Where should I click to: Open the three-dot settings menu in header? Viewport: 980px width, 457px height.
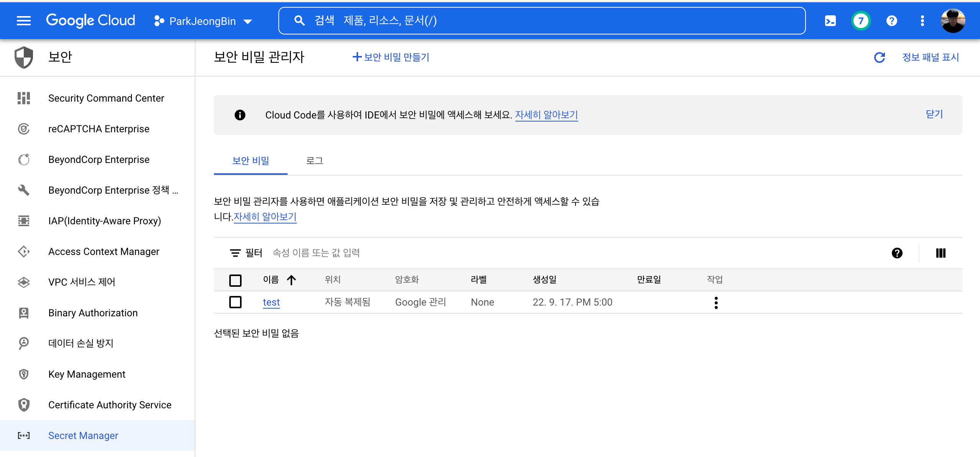(922, 21)
